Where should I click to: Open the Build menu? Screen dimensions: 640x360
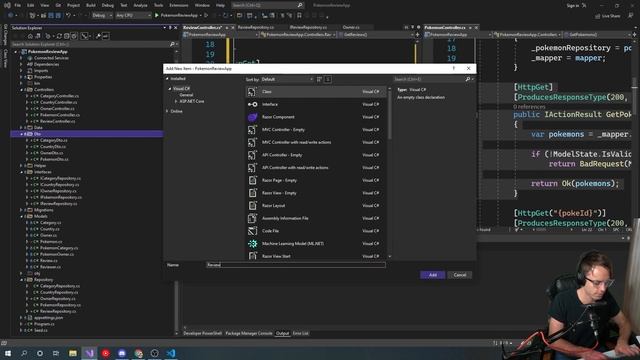click(91, 5)
